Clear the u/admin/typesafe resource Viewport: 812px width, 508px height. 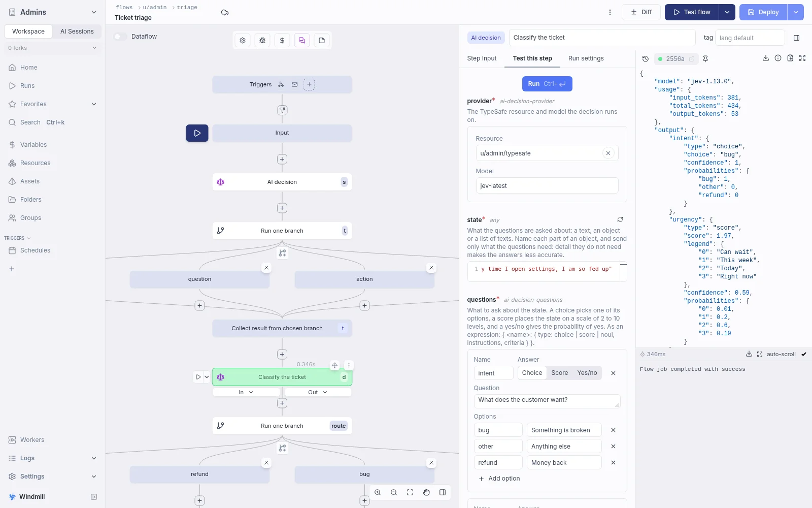tap(608, 153)
